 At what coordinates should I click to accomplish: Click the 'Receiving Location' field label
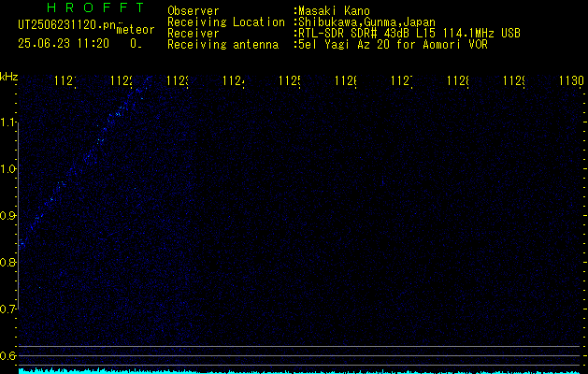[x=226, y=22]
